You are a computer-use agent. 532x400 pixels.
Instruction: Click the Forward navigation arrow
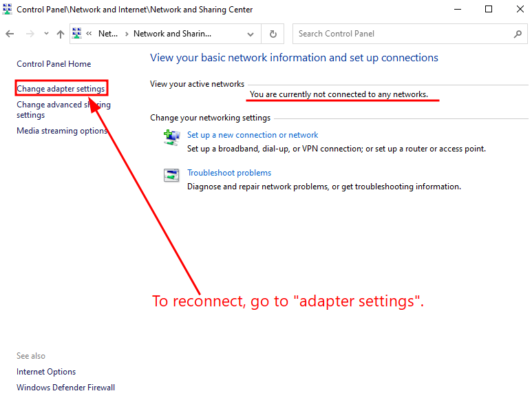pos(30,34)
